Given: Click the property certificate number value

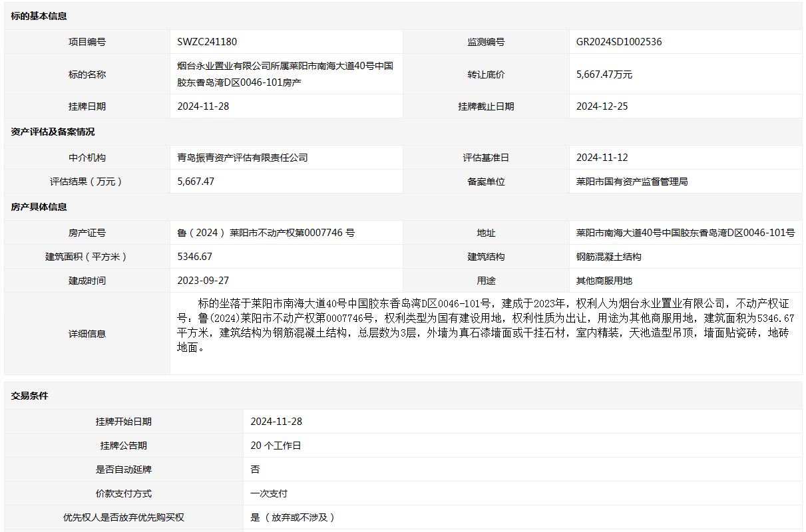Looking at the screenshot, I should [x=266, y=233].
